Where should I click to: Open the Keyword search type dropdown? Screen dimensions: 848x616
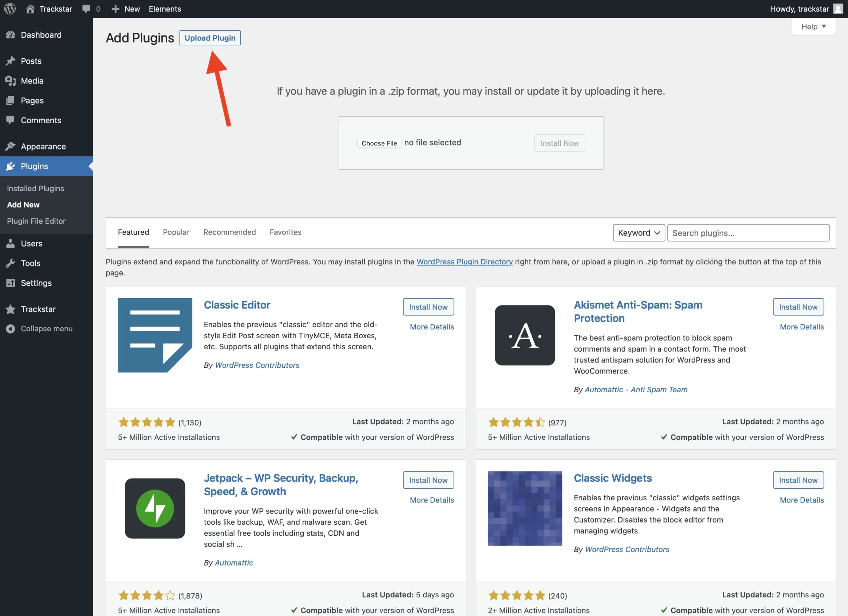coord(639,233)
